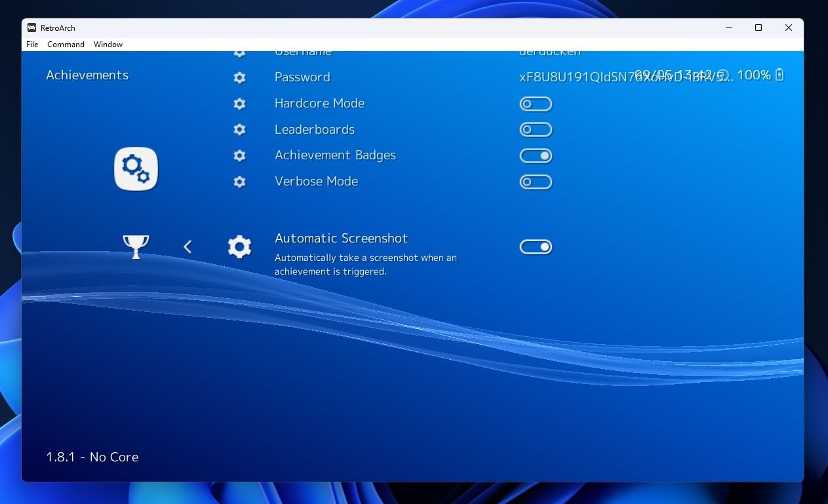Click the Automatic Screenshot description text

click(x=366, y=265)
